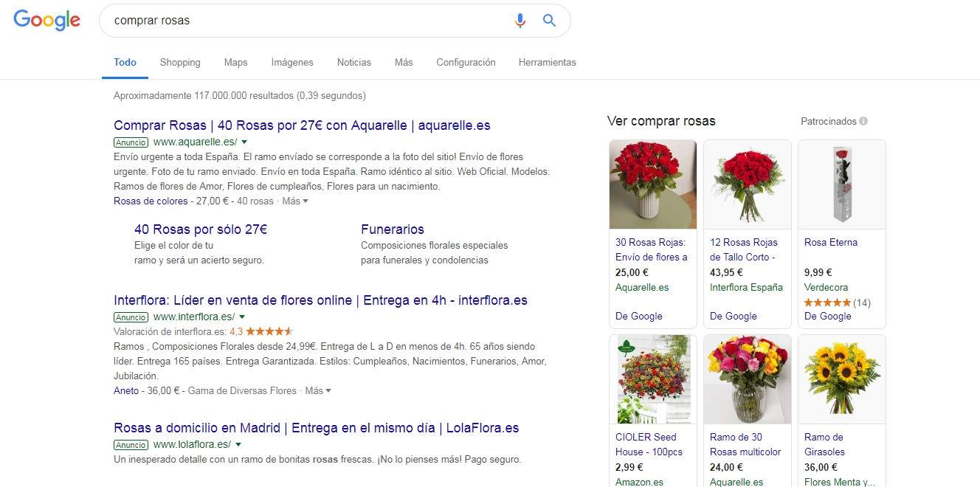Open Configuración menu
980x487 pixels.
466,63
